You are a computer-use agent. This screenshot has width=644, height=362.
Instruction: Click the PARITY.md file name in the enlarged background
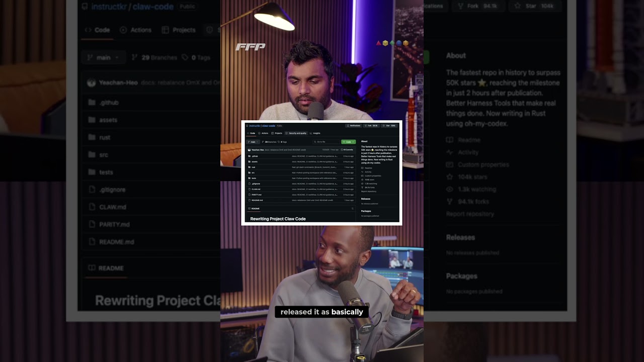click(x=114, y=224)
